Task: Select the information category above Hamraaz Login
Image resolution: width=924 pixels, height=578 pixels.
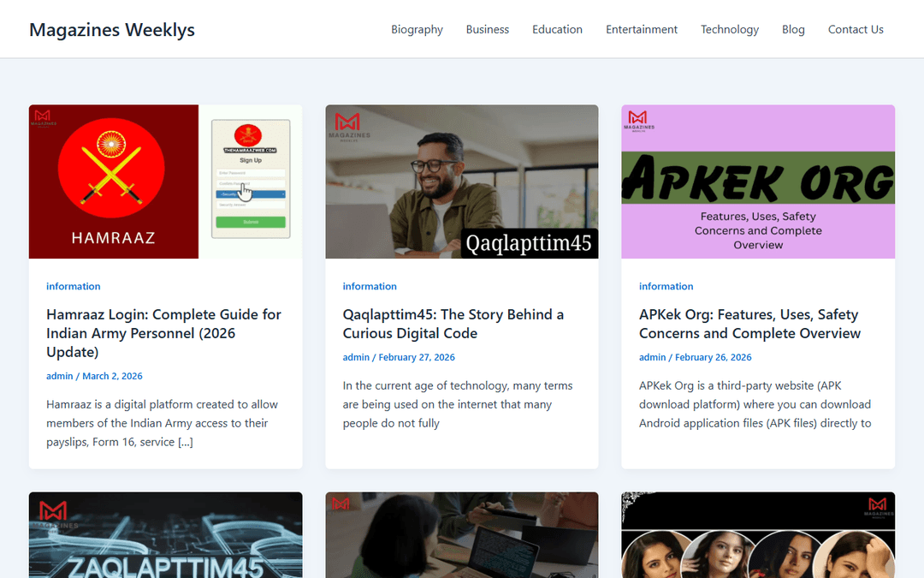Action: [73, 286]
